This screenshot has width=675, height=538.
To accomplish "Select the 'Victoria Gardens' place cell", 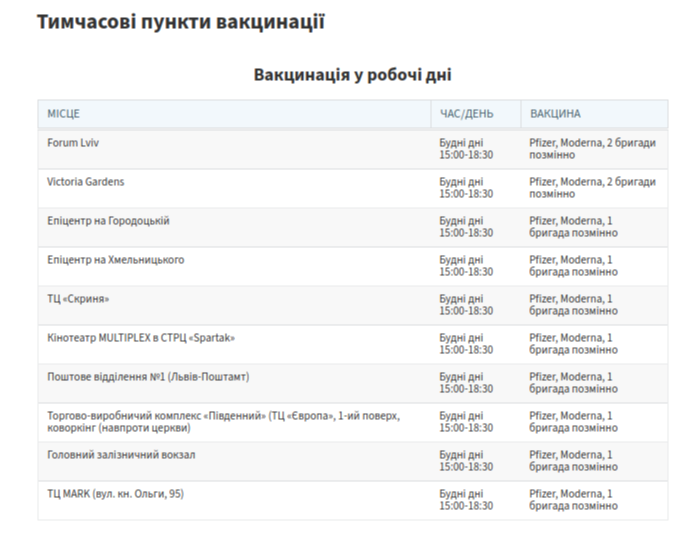I will pos(234,188).
